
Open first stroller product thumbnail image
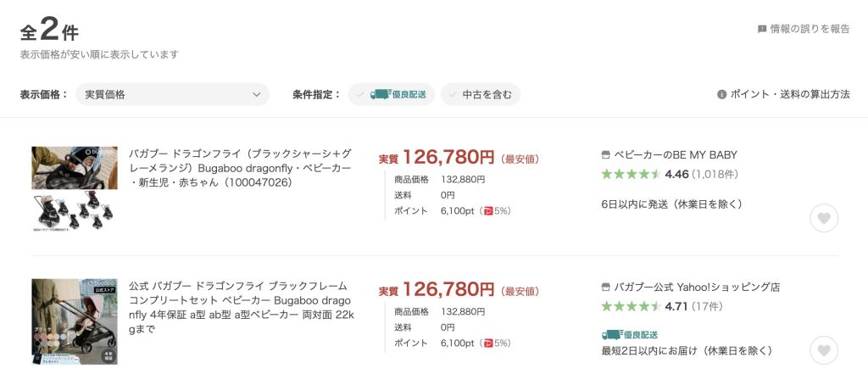click(x=75, y=189)
